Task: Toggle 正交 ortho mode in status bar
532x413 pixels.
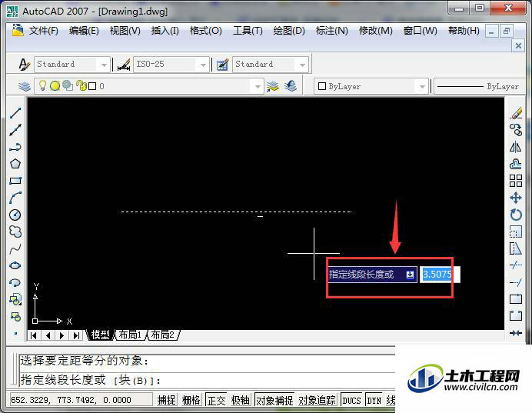Action: (216, 401)
